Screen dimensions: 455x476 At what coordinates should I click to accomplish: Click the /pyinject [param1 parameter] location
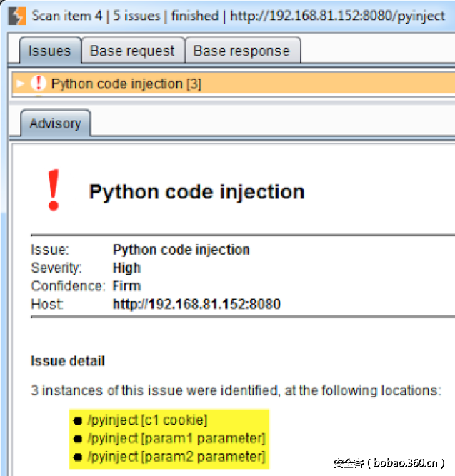click(176, 439)
